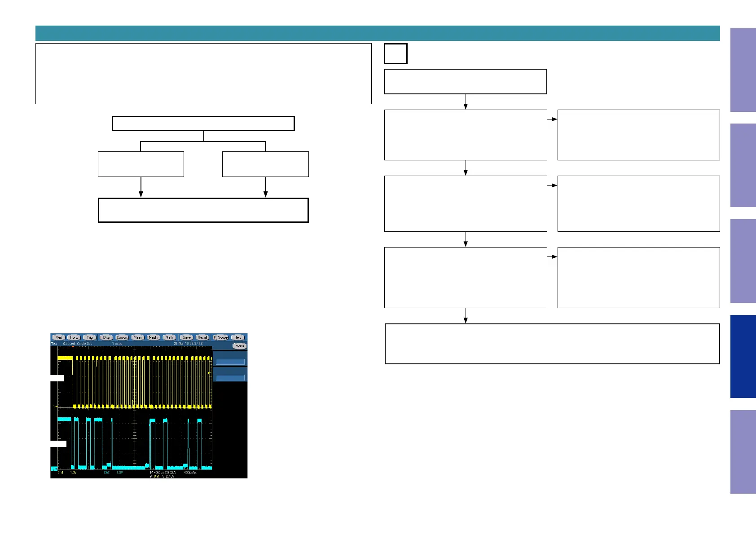Select the dark blue active side tab
756x535 pixels.
click(743, 357)
